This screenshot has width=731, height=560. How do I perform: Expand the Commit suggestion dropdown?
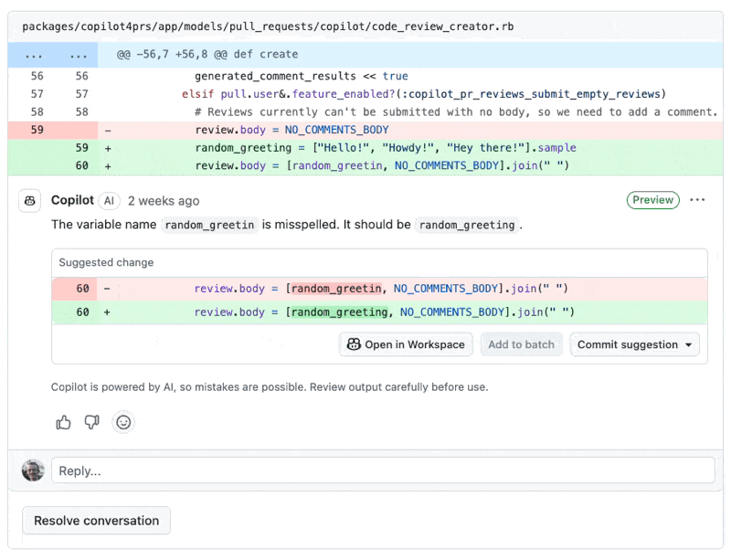tap(636, 344)
